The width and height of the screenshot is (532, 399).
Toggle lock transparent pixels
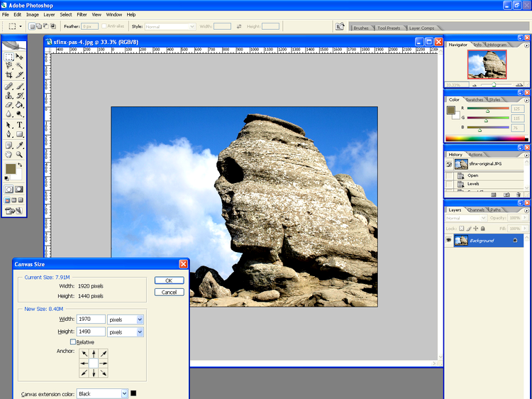pyautogui.click(x=462, y=229)
